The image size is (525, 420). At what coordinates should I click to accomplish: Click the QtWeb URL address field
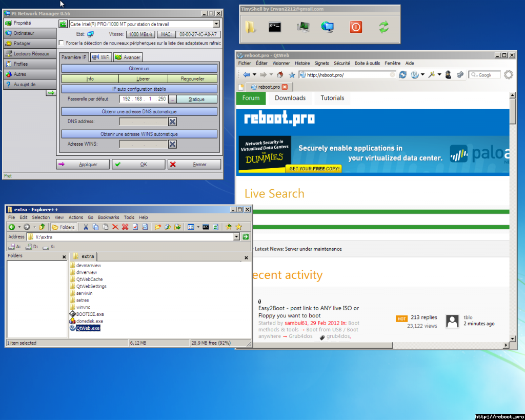point(346,75)
